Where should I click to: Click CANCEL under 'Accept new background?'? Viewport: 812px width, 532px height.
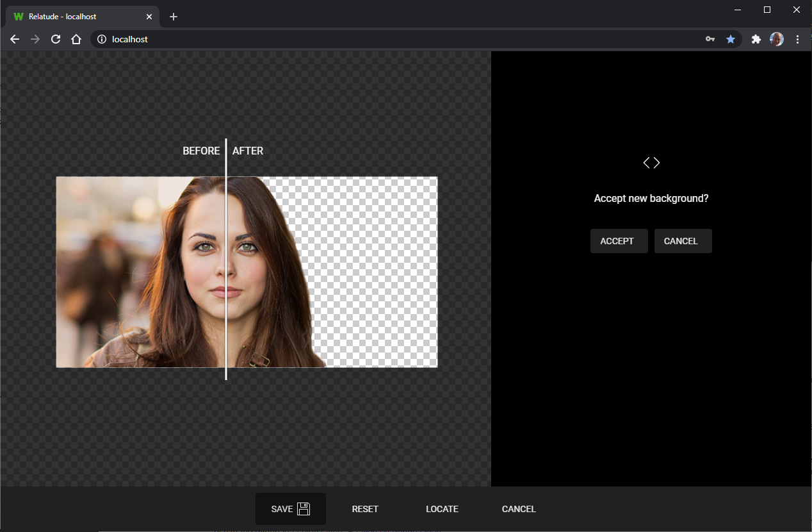[x=683, y=241]
